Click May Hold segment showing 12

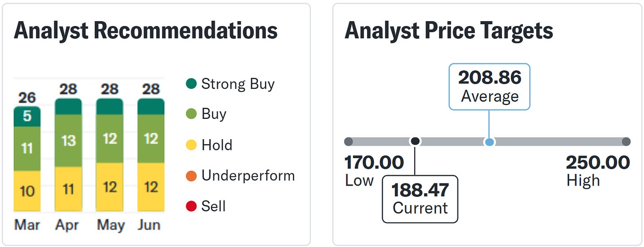pyautogui.click(x=110, y=187)
